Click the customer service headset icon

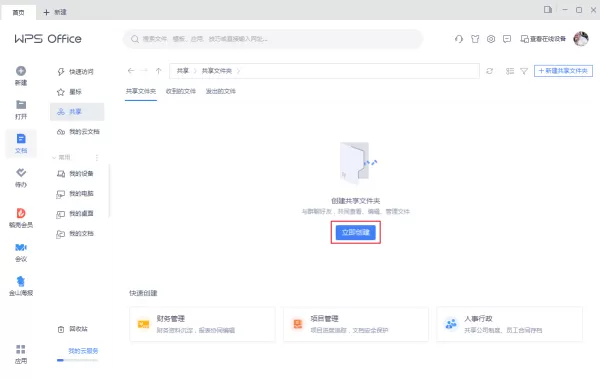[x=459, y=39]
